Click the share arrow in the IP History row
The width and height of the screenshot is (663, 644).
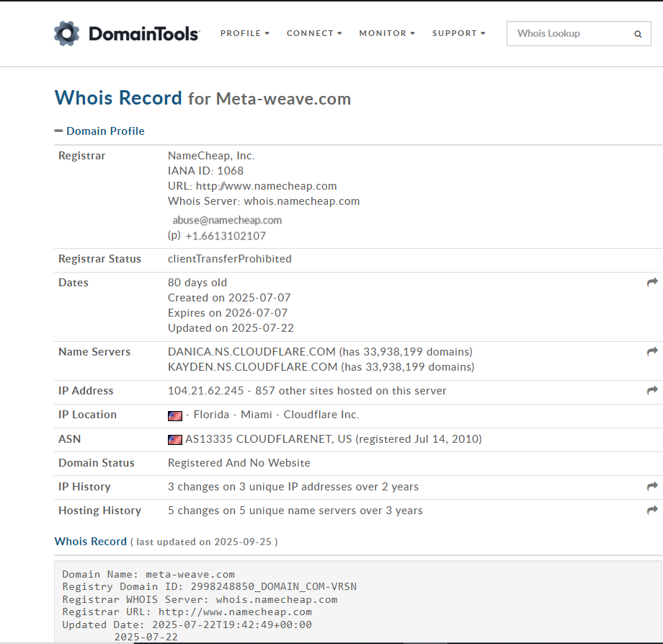pyautogui.click(x=652, y=487)
